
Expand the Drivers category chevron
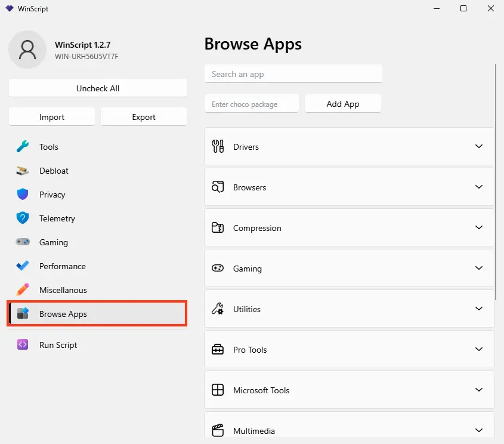coord(479,146)
